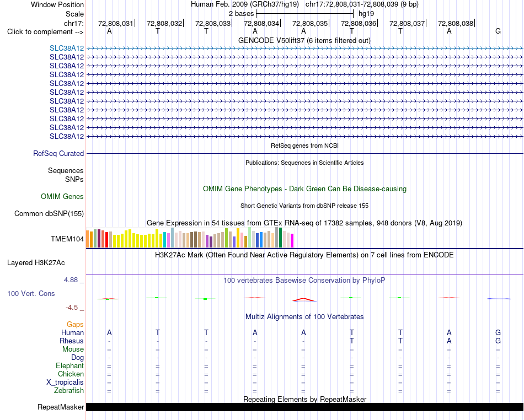524x420 pixels.
Task: Click position label 72,808,031
Action: coord(116,23)
